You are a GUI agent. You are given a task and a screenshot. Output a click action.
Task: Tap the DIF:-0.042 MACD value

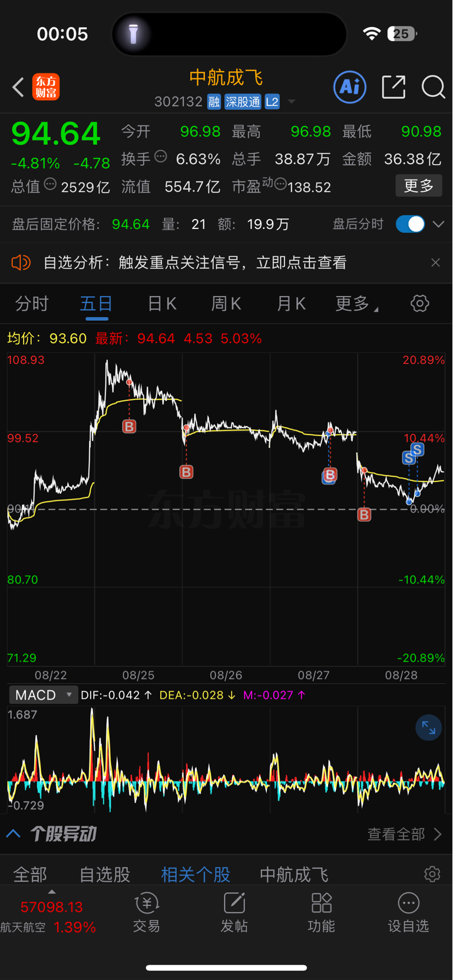coord(116,695)
